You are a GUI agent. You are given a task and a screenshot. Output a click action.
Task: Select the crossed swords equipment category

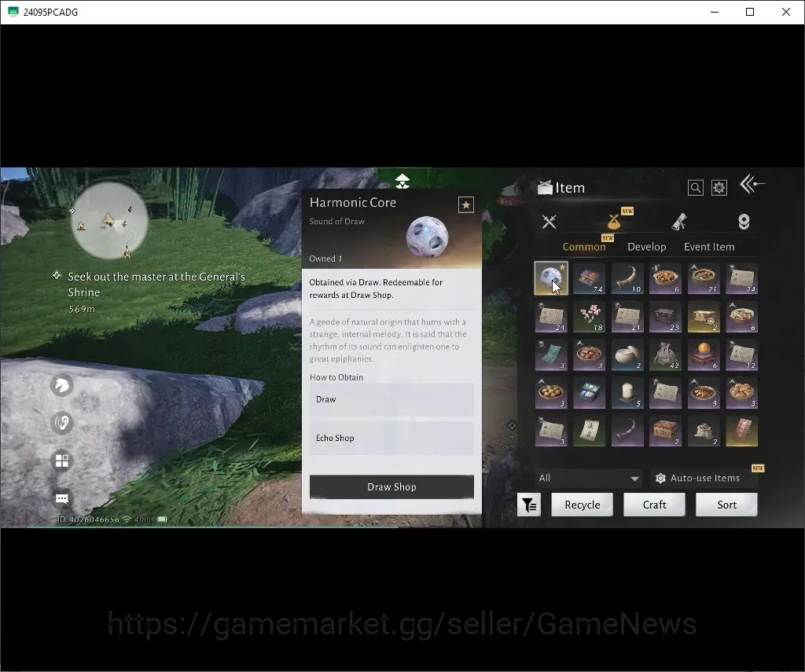pos(550,222)
